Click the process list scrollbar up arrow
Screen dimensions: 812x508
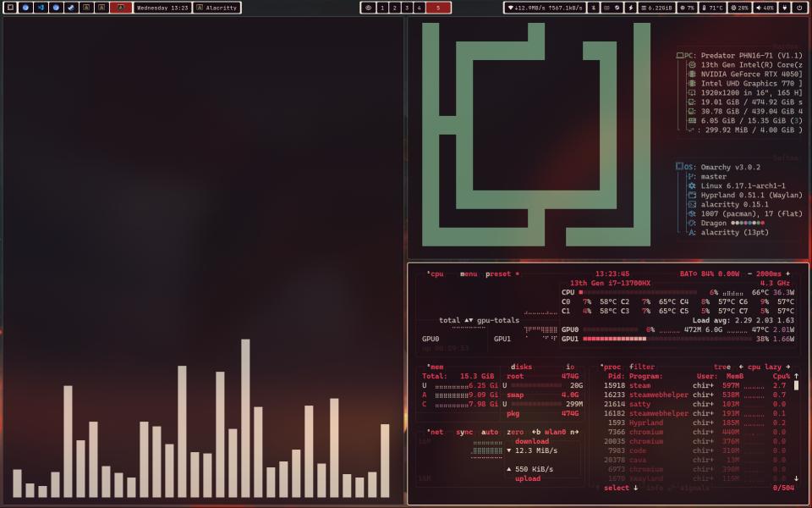(796, 376)
